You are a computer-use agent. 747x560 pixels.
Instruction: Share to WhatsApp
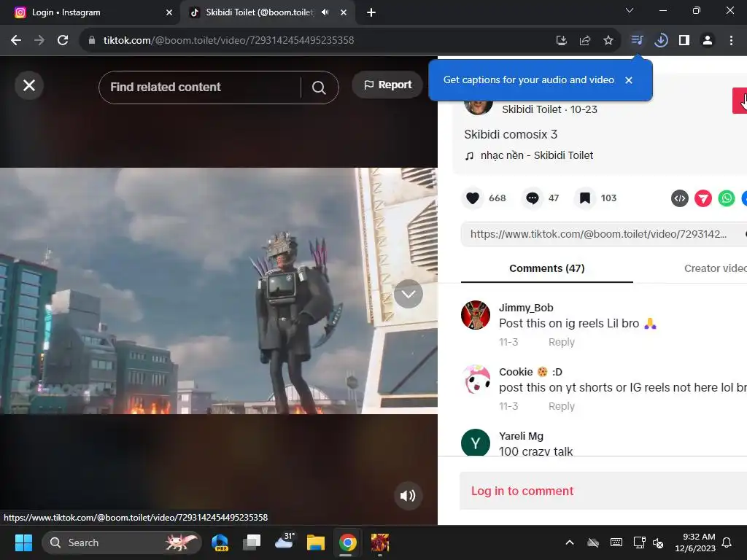pyautogui.click(x=727, y=198)
